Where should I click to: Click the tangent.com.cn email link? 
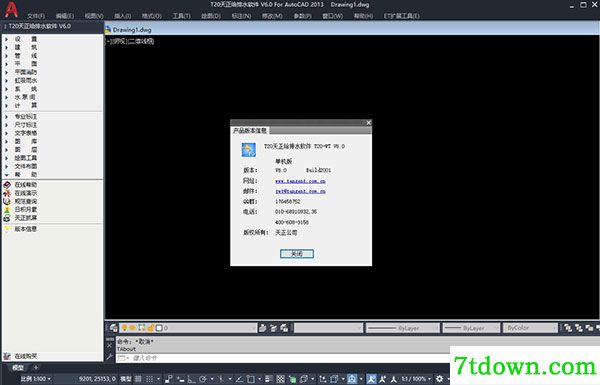[300, 191]
